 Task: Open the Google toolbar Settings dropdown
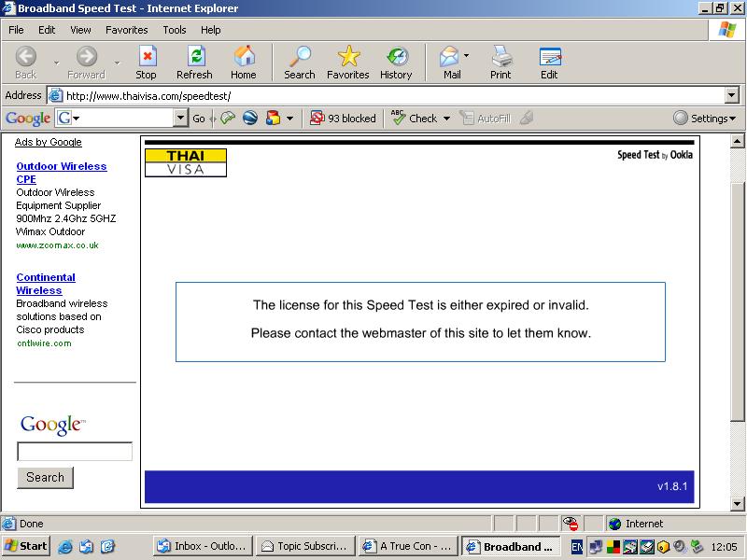click(x=705, y=119)
